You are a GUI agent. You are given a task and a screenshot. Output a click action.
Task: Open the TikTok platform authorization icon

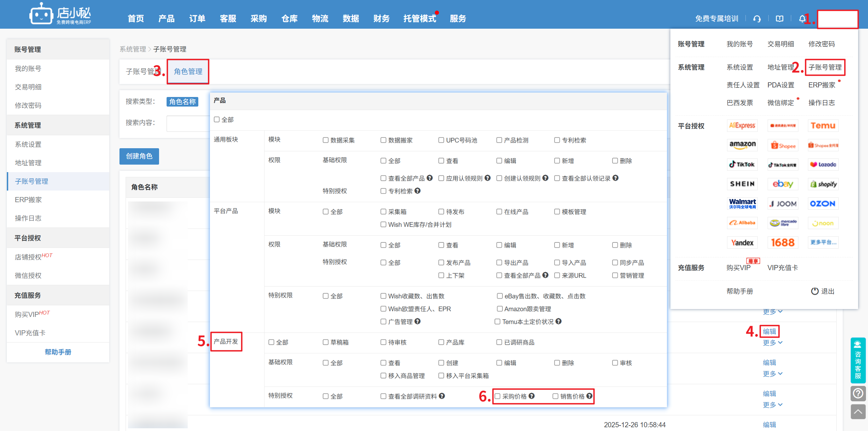click(742, 165)
